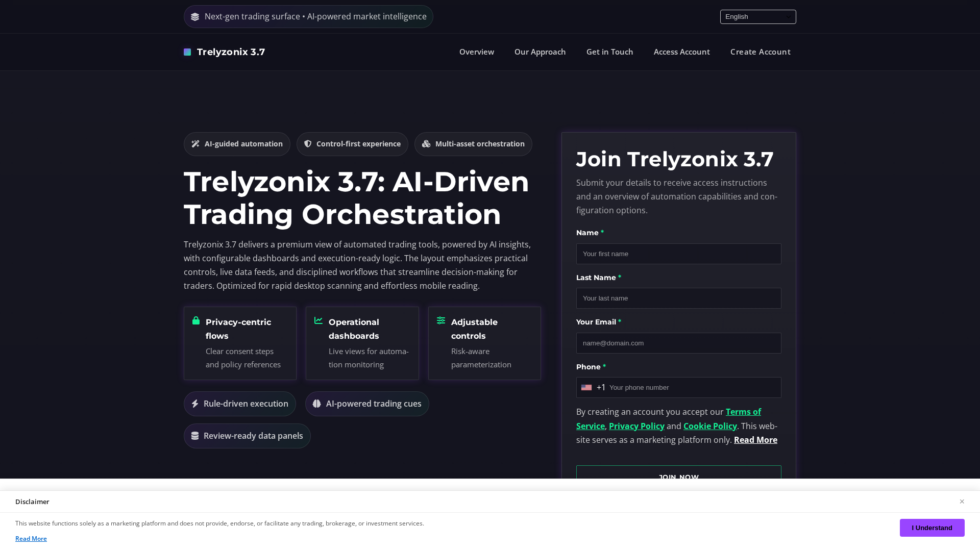Viewport: 980px width, 551px height.
Task: Go to Our Approach in the navigation
Action: [540, 52]
